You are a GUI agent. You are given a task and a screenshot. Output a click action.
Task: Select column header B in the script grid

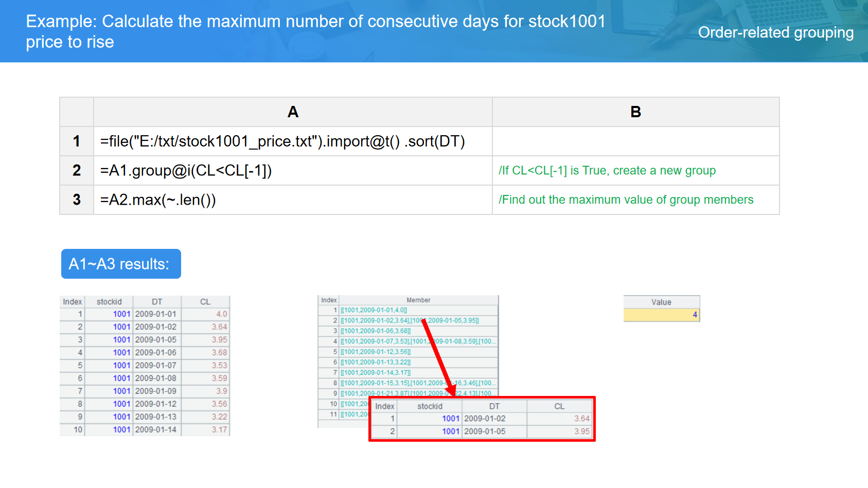[635, 112]
